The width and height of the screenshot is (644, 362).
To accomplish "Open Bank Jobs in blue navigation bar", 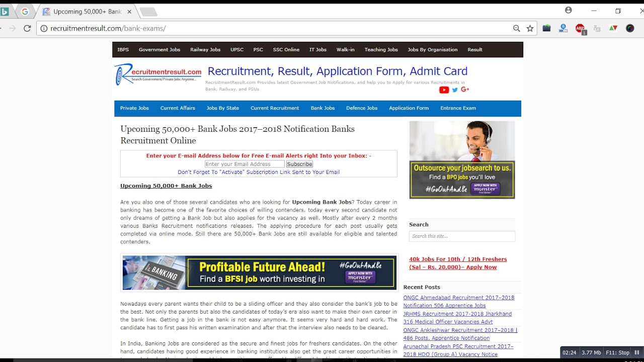I will pyautogui.click(x=323, y=108).
